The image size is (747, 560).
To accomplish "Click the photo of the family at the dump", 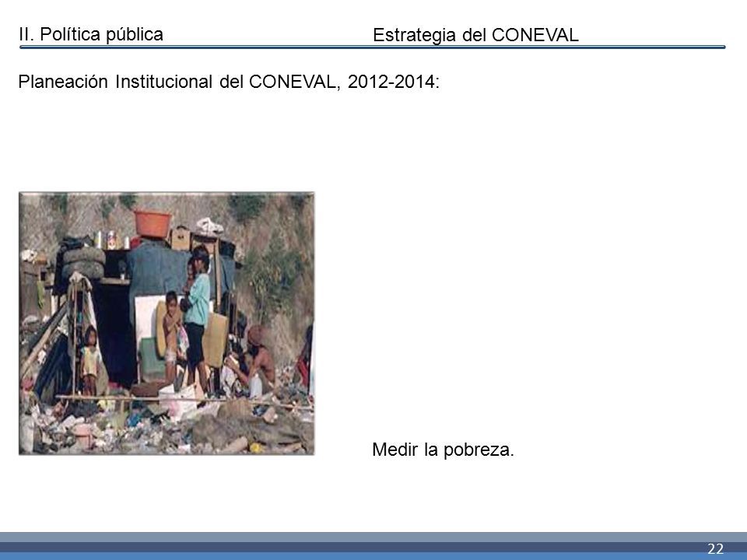I will [x=167, y=324].
